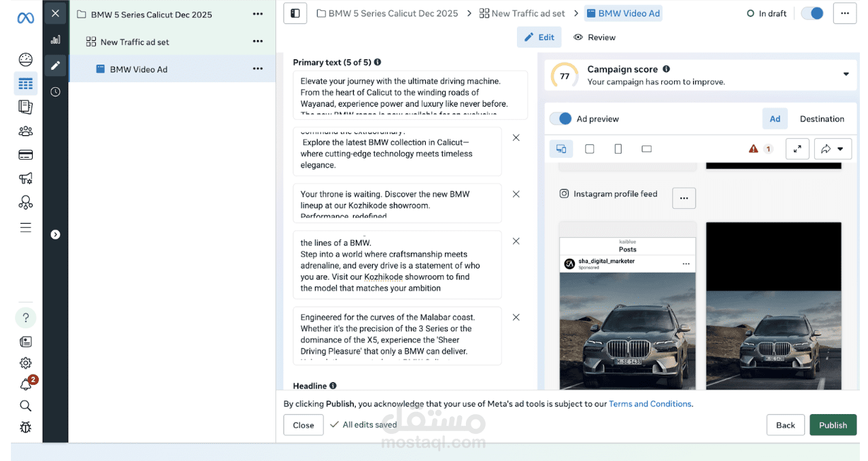Click Campaign score info icon
Viewport: 868px width, 461px height.
coord(666,69)
